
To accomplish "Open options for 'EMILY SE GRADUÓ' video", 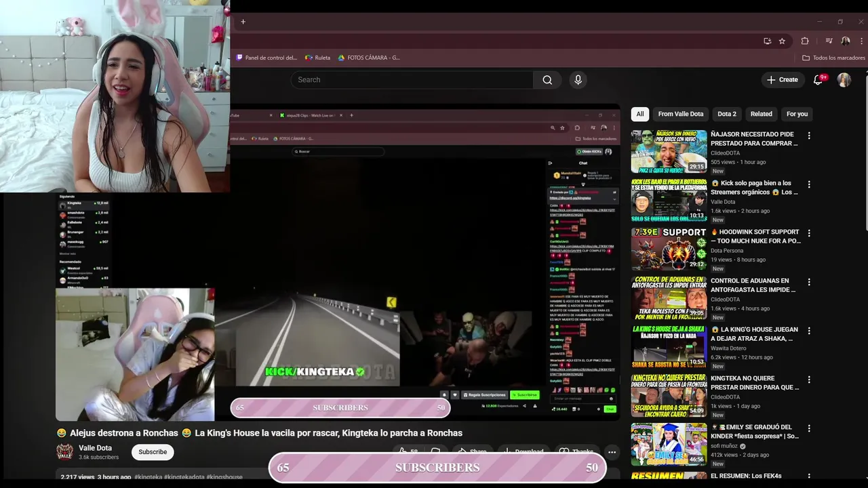I will [x=808, y=428].
